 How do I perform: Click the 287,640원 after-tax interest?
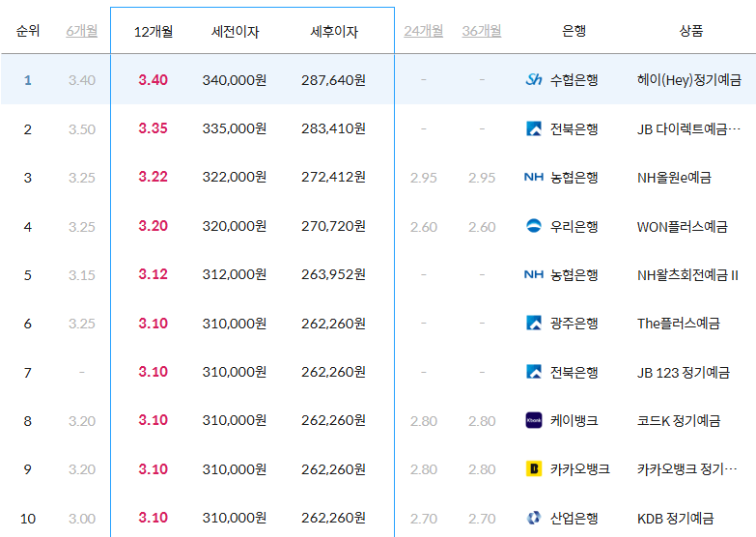coord(334,80)
